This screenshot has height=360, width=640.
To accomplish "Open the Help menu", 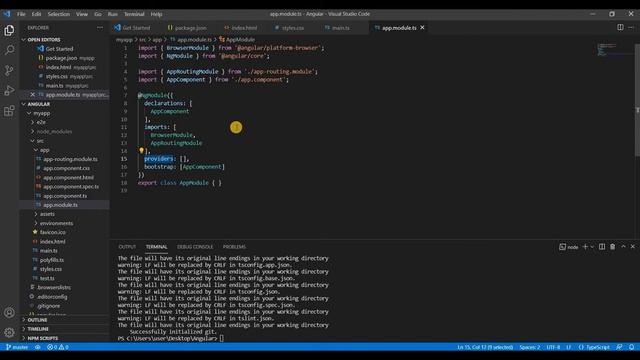I will pyautogui.click(x=156, y=14).
